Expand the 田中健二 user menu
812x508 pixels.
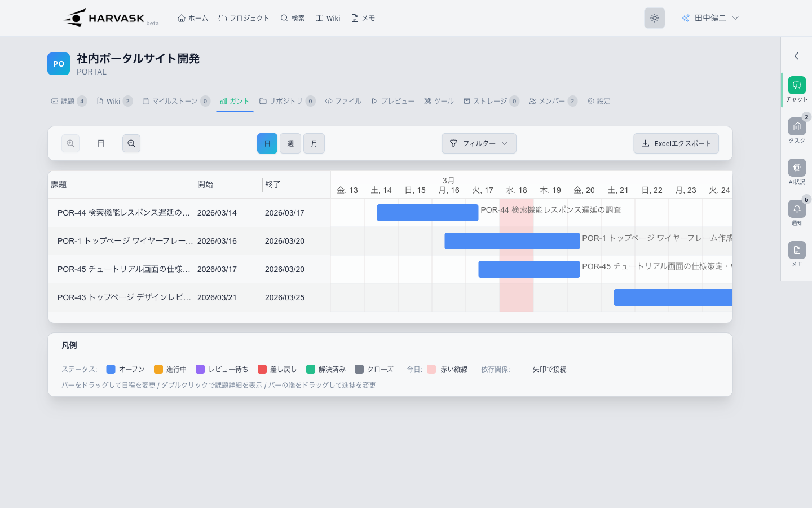pos(710,18)
